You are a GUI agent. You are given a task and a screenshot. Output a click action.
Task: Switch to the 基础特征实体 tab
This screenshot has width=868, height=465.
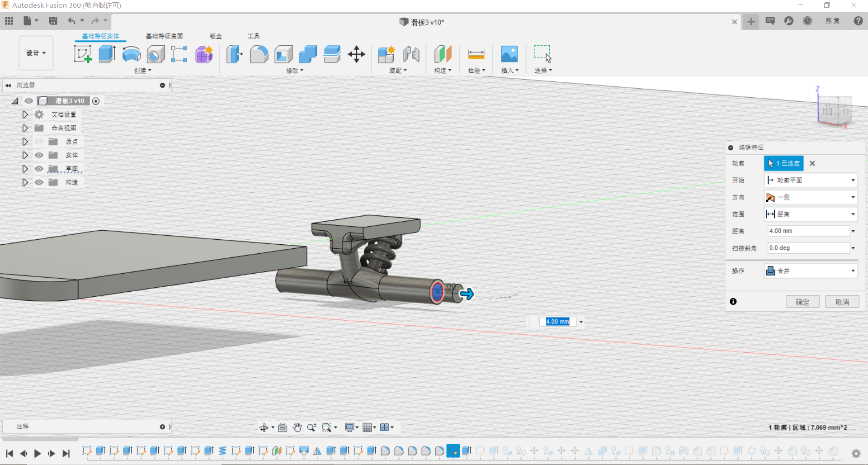click(100, 36)
